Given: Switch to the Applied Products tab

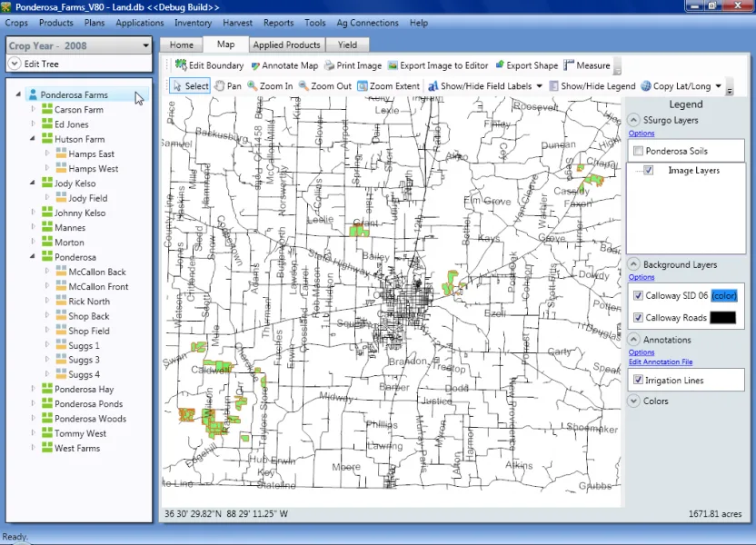Looking at the screenshot, I should click(286, 45).
